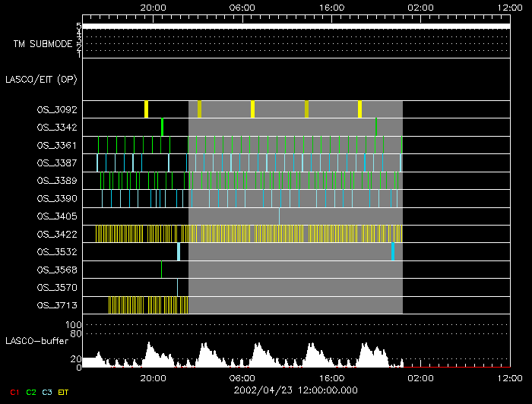Click the green OS_3568 marker
This screenshot has width=532, height=404.
[x=161, y=270]
